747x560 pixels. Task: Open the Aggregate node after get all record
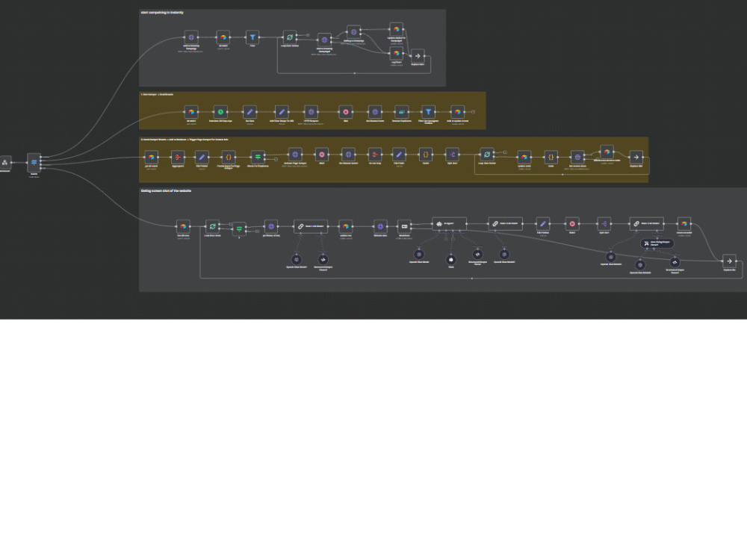pos(178,157)
